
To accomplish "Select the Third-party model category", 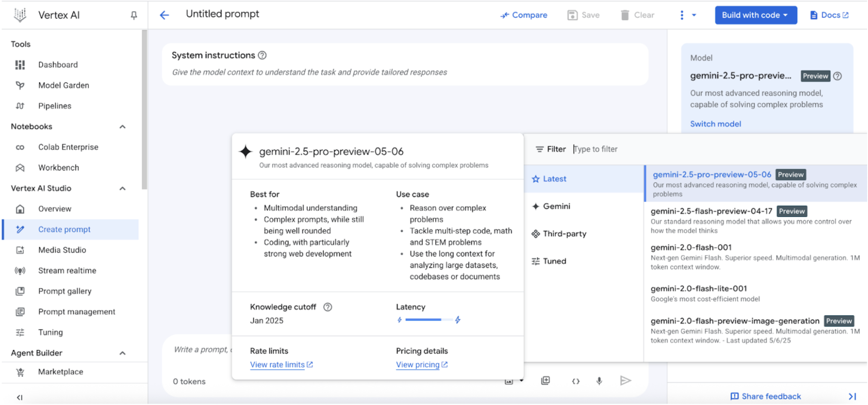I will pos(583,234).
